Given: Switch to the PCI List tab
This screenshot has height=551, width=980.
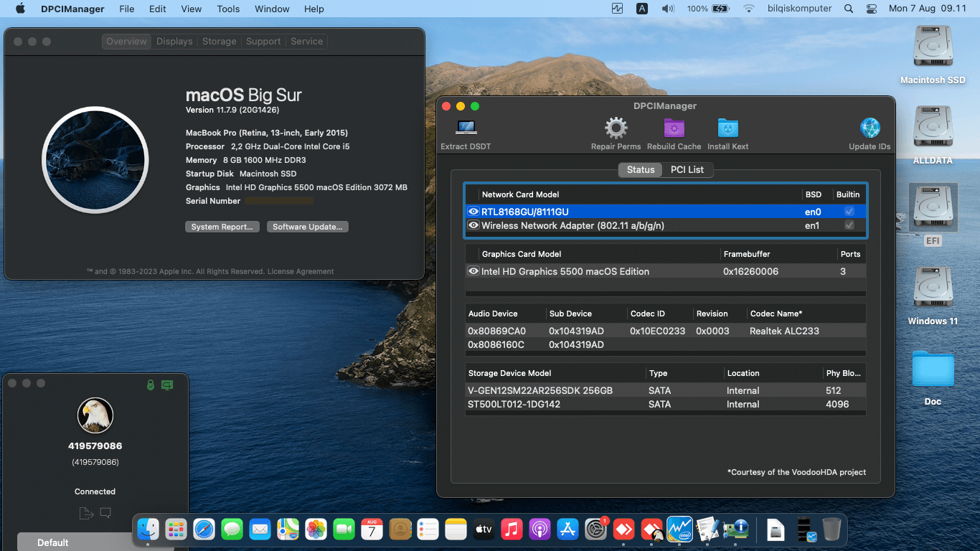Looking at the screenshot, I should coord(687,169).
